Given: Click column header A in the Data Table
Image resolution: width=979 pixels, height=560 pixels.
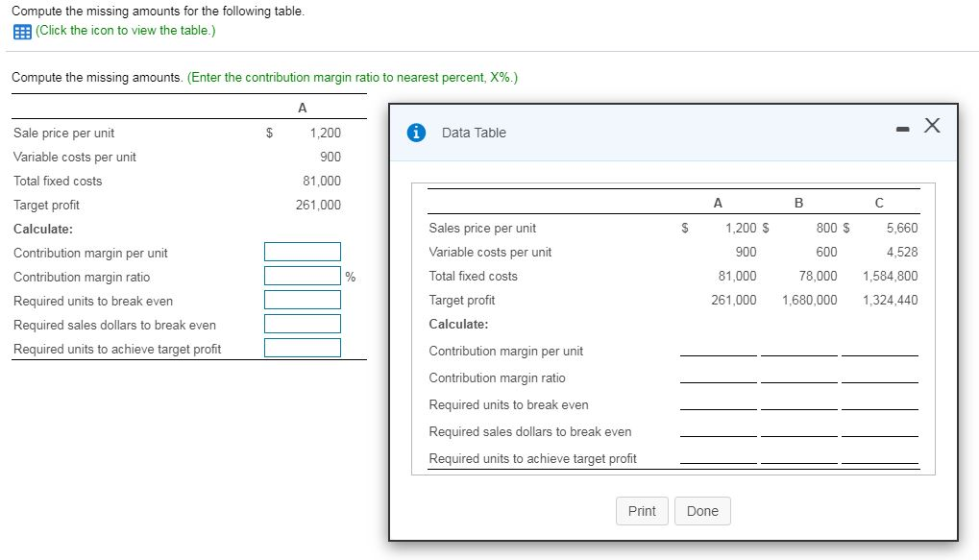Looking at the screenshot, I should [717, 203].
